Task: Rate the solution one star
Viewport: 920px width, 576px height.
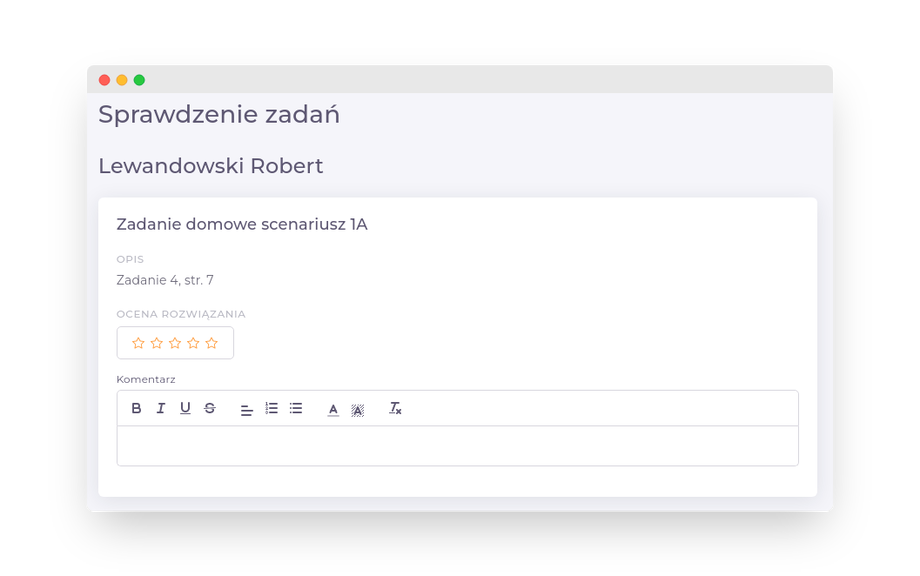Action: tap(139, 343)
